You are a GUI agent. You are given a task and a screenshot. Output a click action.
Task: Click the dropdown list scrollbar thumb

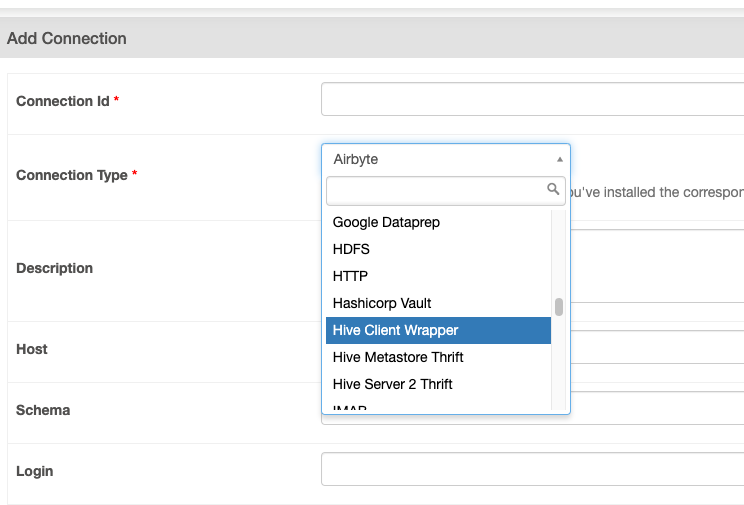tap(559, 307)
